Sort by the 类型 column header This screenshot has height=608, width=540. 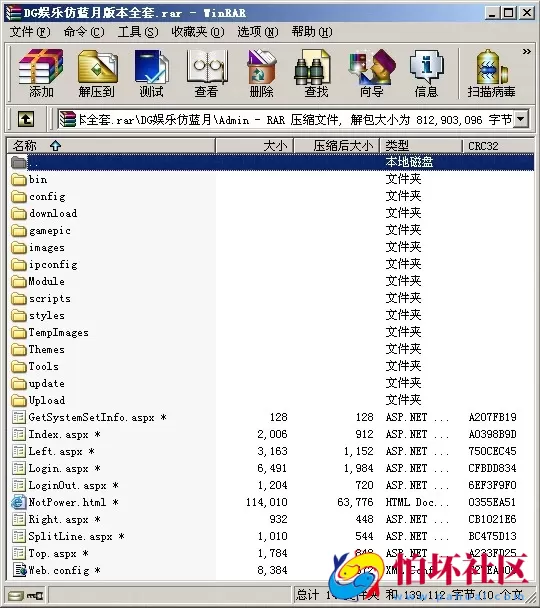tap(421, 146)
